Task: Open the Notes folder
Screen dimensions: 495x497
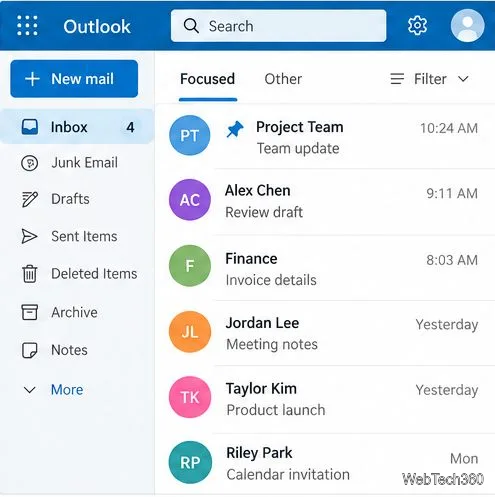Action: click(x=77, y=350)
